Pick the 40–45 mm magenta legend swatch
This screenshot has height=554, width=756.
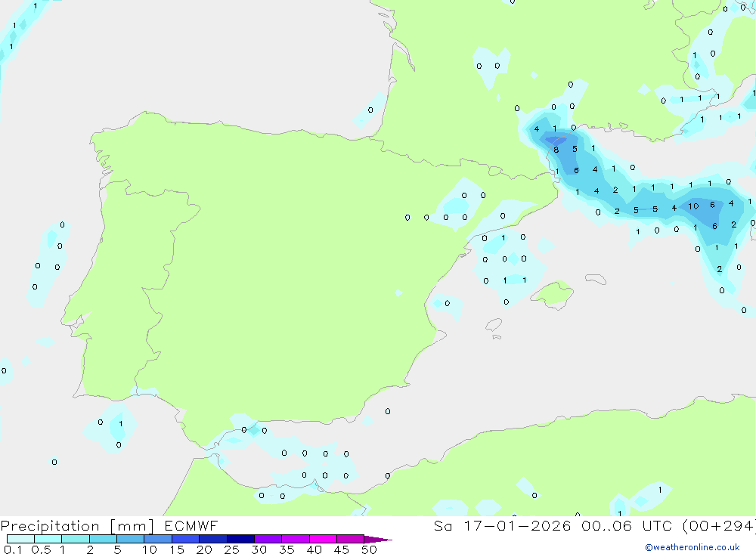(x=323, y=539)
